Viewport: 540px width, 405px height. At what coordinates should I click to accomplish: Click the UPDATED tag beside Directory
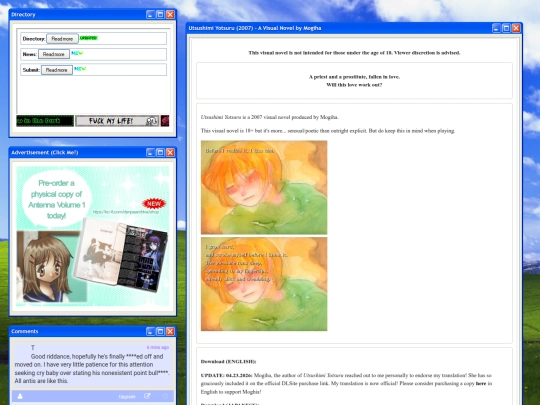[x=89, y=38]
